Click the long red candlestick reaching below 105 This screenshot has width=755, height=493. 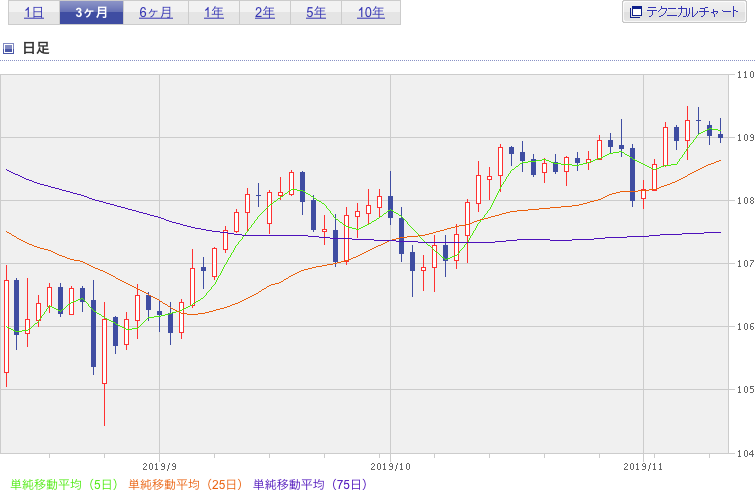pyautogui.click(x=104, y=364)
